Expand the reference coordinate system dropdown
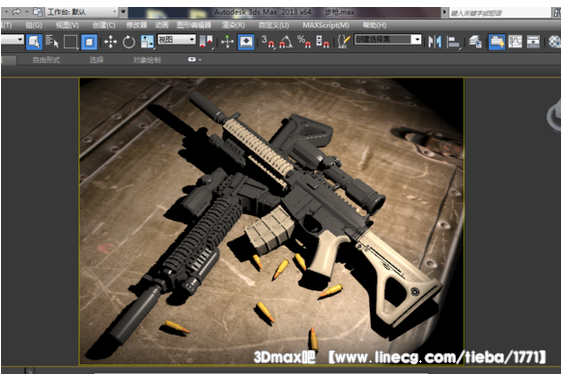 176,39
